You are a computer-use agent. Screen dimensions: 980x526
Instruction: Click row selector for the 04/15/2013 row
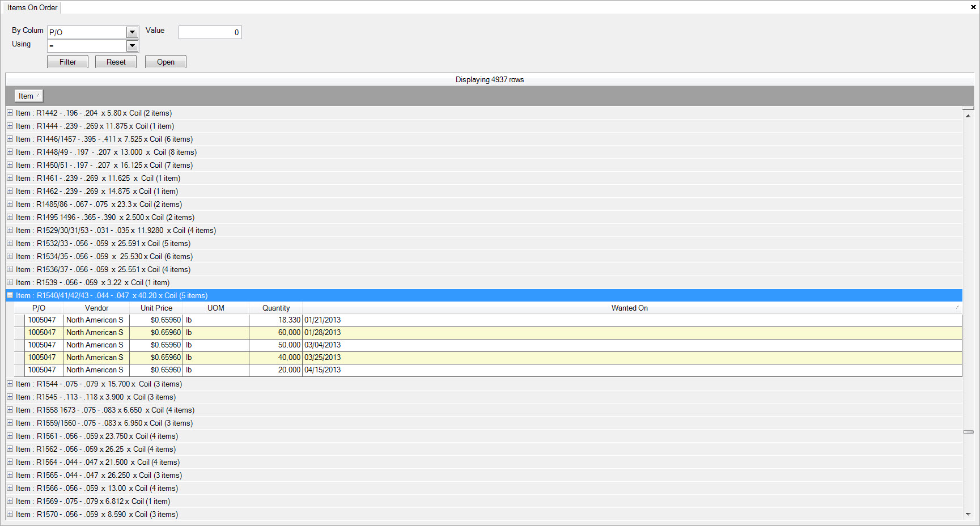tap(19, 370)
